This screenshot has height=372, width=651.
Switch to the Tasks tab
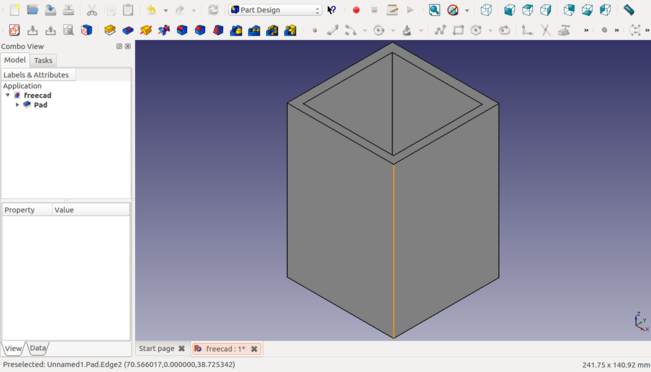[43, 61]
